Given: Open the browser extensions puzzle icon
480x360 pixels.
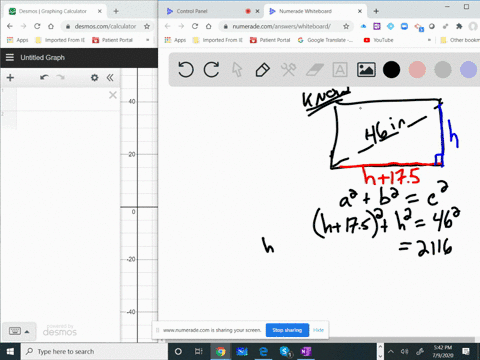Looking at the screenshot, I should [459, 26].
